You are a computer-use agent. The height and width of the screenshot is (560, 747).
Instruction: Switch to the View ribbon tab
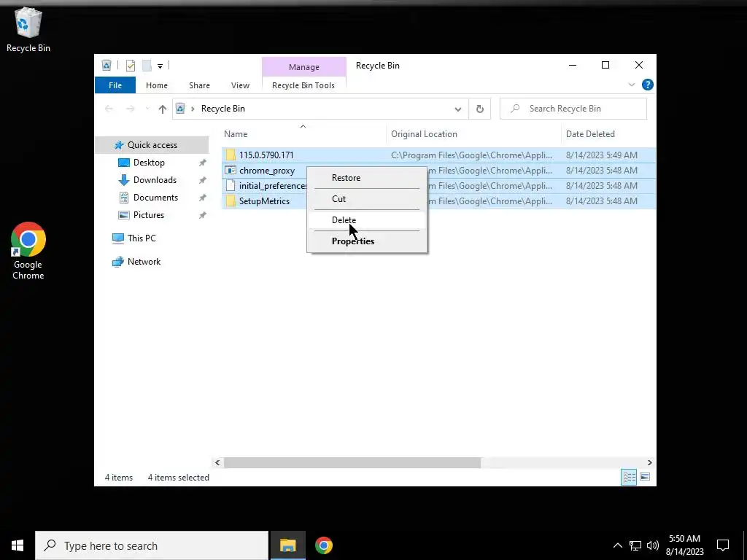point(240,85)
